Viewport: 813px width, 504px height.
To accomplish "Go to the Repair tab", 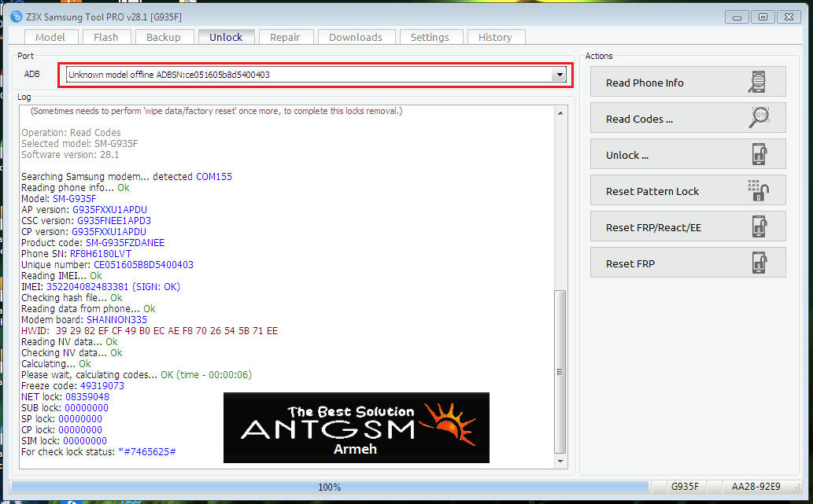I will (285, 37).
